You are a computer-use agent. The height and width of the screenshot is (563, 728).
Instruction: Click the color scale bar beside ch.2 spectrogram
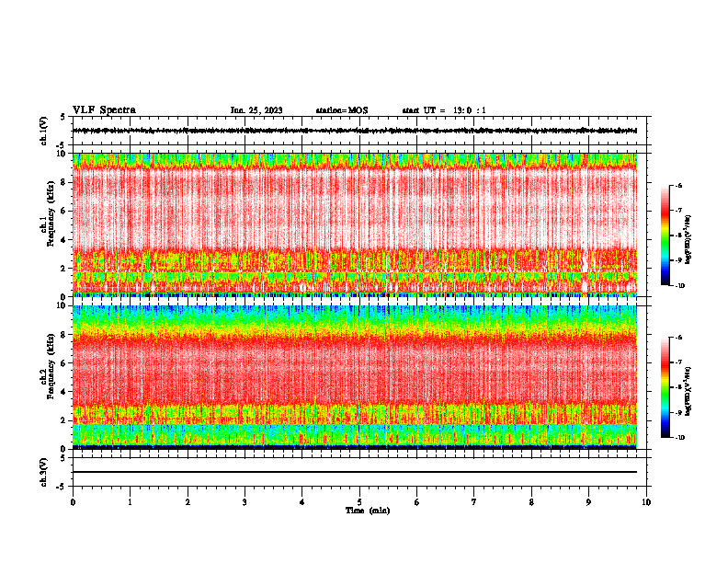coord(665,387)
